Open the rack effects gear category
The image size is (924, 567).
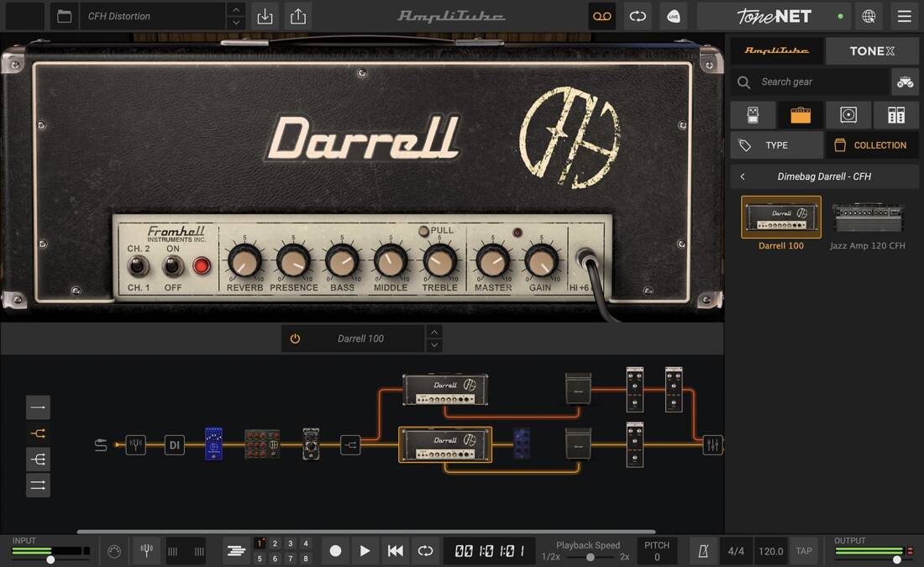point(896,114)
